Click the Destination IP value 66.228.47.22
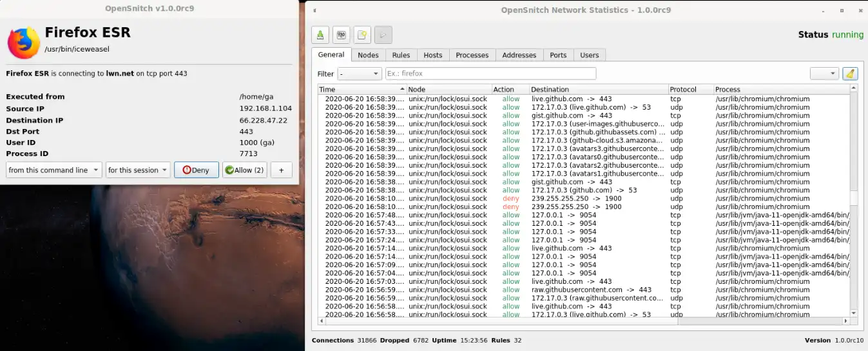This screenshot has height=351, width=868. pyautogui.click(x=263, y=120)
